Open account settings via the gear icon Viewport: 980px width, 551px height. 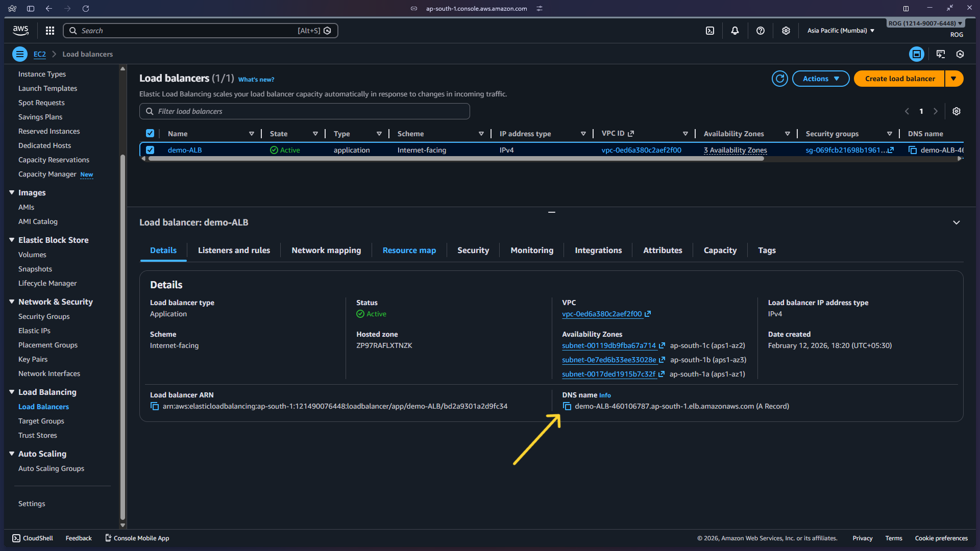786,31
